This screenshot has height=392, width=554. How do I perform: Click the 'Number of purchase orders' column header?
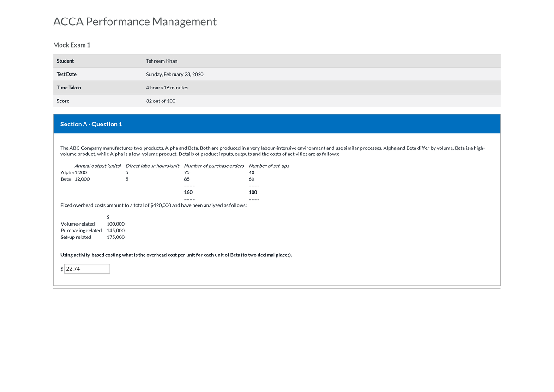coord(214,166)
